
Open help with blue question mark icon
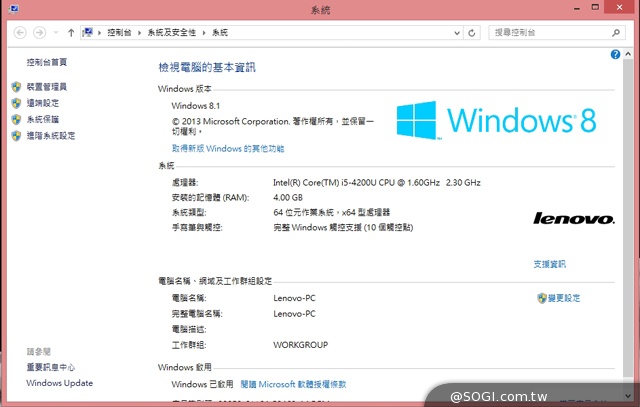click(x=616, y=54)
